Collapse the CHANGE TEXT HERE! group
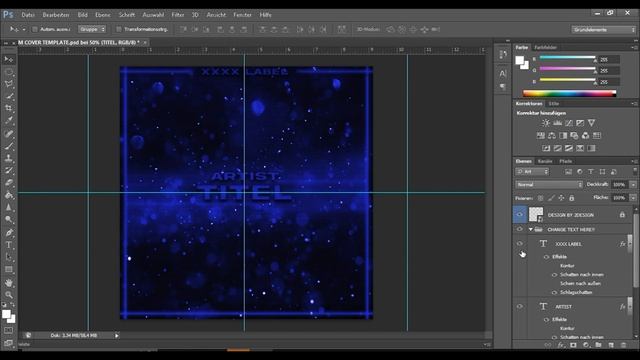 tap(531, 229)
